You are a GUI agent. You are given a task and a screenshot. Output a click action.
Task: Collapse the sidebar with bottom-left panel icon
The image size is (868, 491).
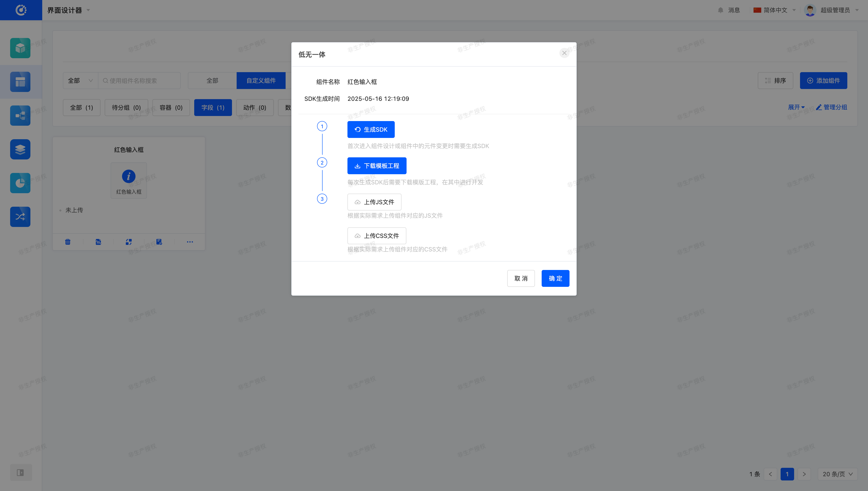coord(21,472)
